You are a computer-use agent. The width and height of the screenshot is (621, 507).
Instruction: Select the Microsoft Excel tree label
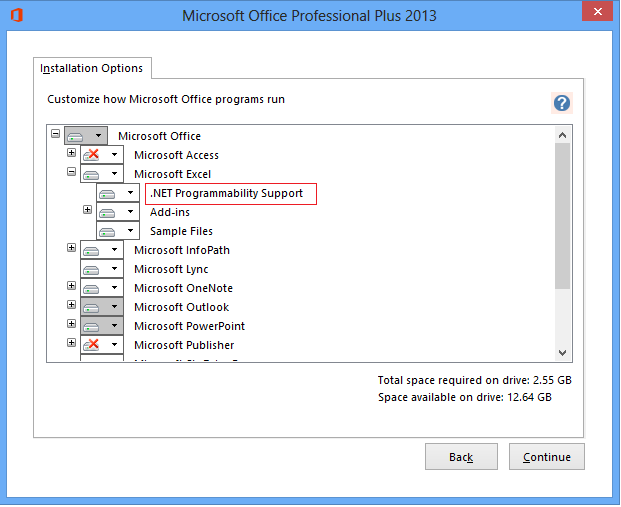coord(172,174)
